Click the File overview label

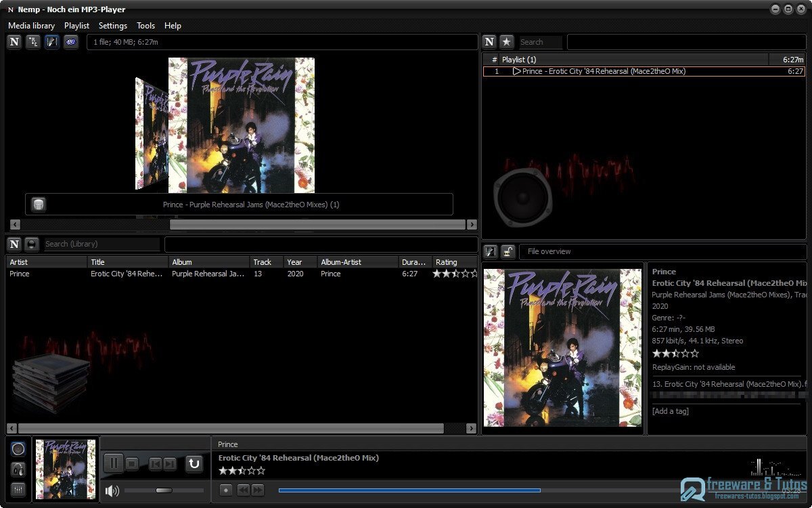tap(549, 251)
